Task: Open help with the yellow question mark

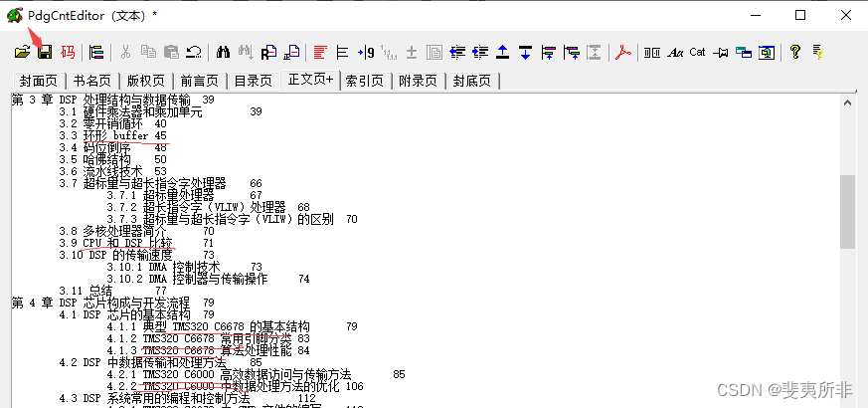Action: tap(795, 52)
